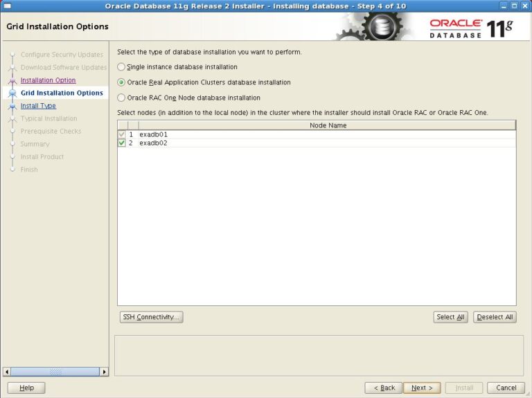The image size is (532, 398).
Task: Click the Install Type step marker icon
Action: point(12,106)
